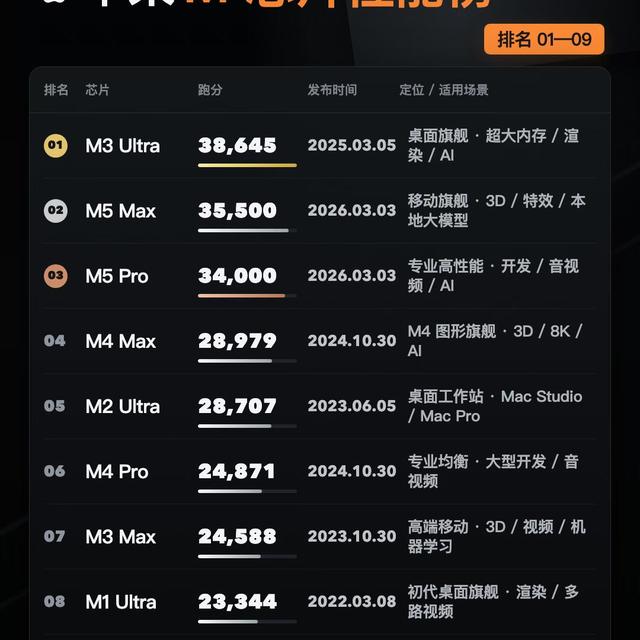Click the 发布时间 column header
The width and height of the screenshot is (640, 640).
pos(332,90)
